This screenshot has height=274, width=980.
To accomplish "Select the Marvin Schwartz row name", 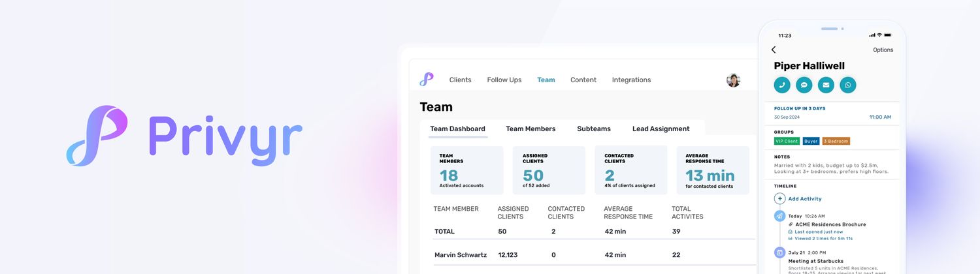I will click(461, 255).
